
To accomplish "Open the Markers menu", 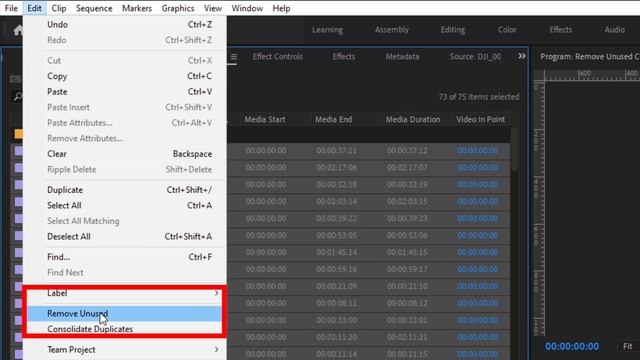I will (137, 8).
